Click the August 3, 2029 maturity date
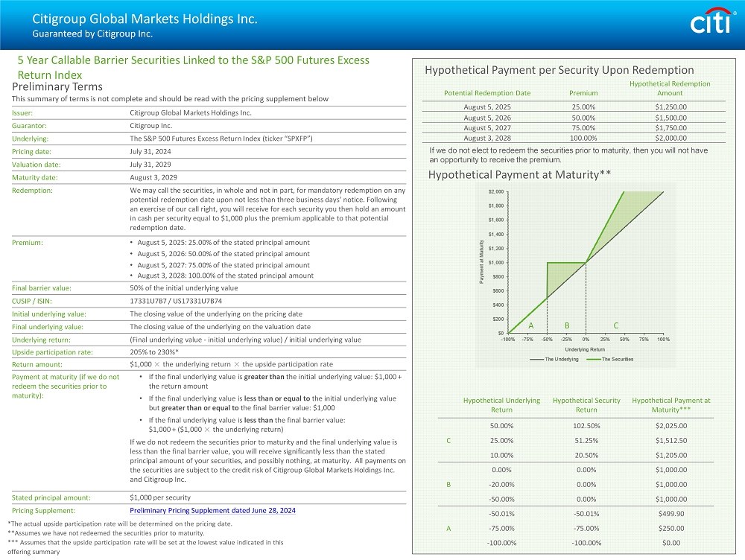Screen dimensions: 745x560 (153, 177)
